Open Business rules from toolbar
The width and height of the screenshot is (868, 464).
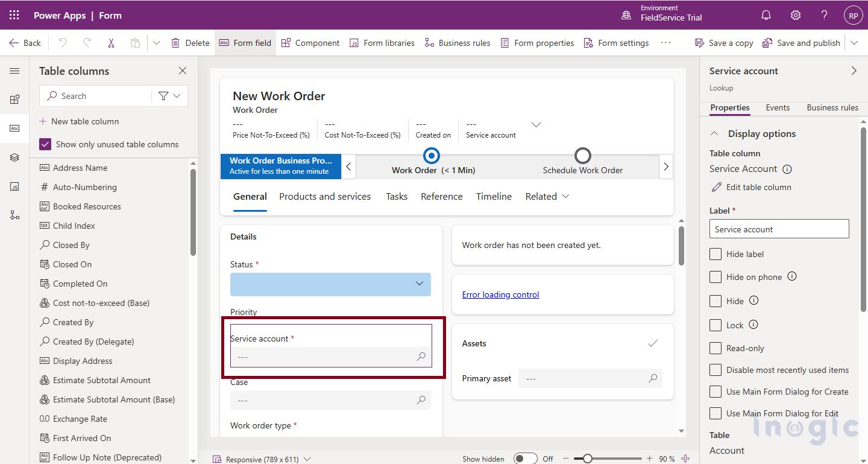pos(458,43)
